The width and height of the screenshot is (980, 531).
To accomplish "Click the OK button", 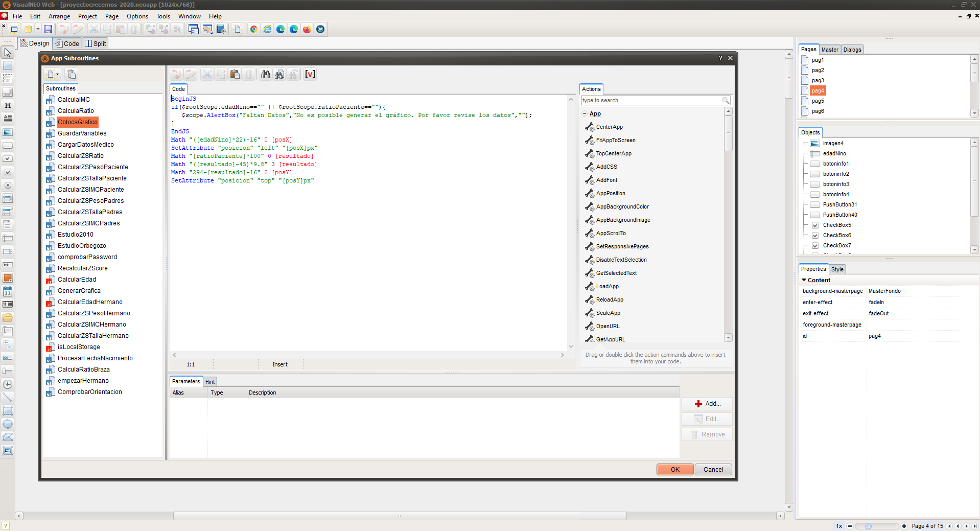I will [x=675, y=469].
